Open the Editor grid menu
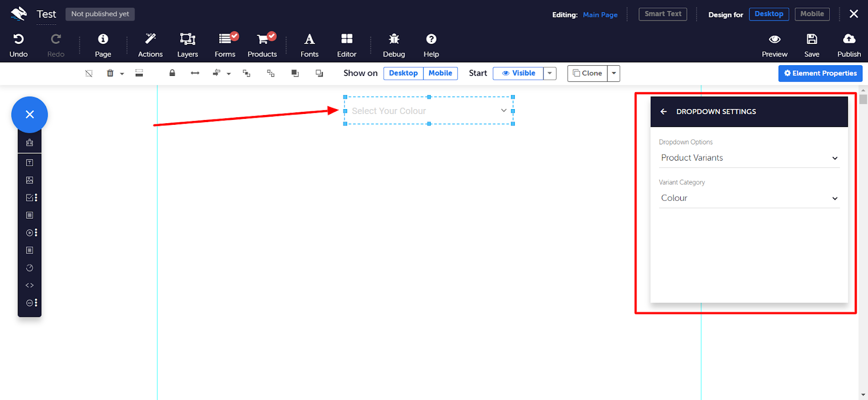The height and width of the screenshot is (400, 868). 347,45
